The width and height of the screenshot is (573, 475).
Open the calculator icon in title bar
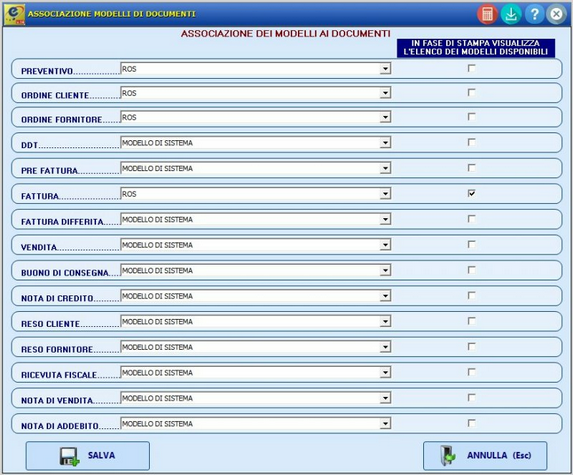click(x=487, y=14)
